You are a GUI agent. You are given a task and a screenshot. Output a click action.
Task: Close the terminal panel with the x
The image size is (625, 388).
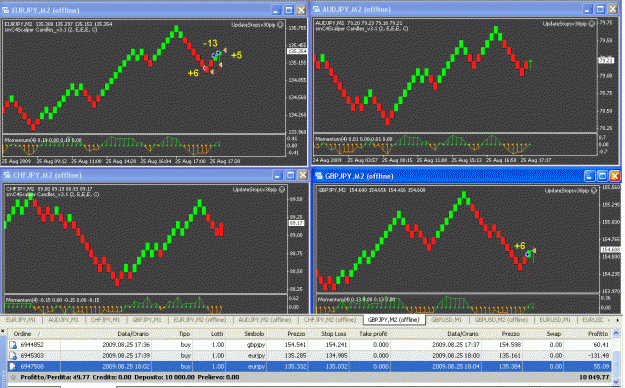click(3, 331)
